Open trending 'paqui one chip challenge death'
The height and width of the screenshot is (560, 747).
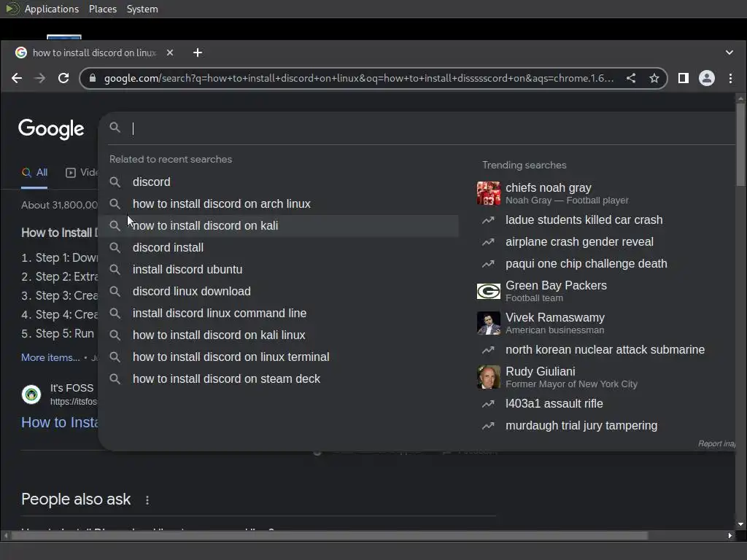(586, 264)
